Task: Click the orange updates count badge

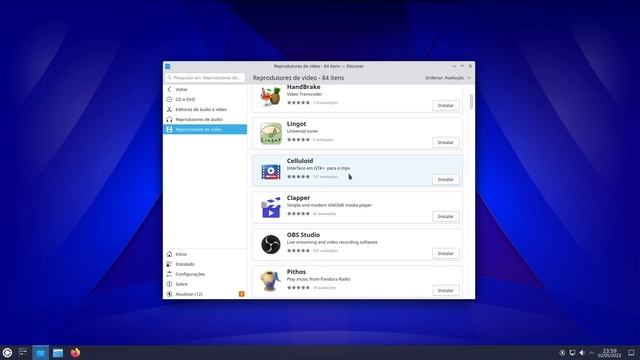Action: point(242,294)
